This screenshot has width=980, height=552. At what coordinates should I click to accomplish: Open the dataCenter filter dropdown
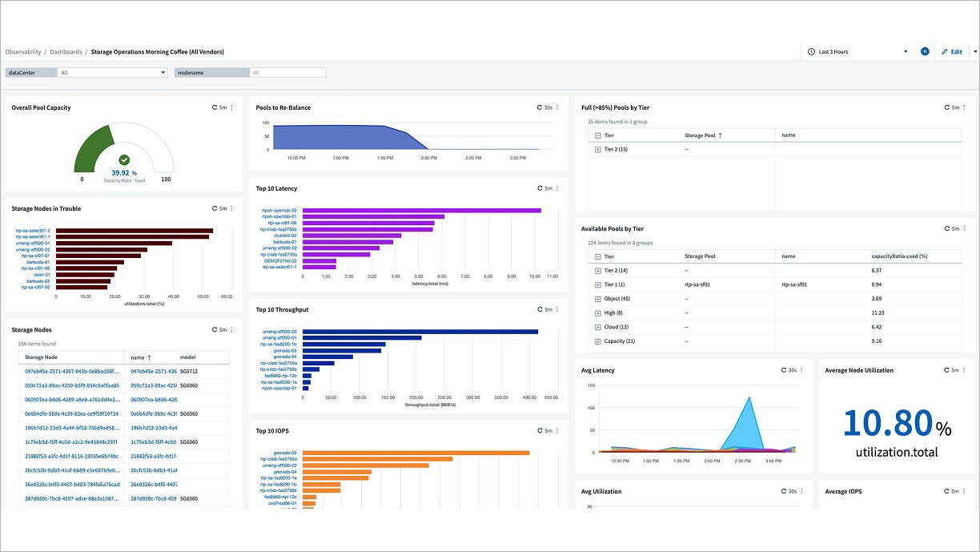[x=112, y=71]
